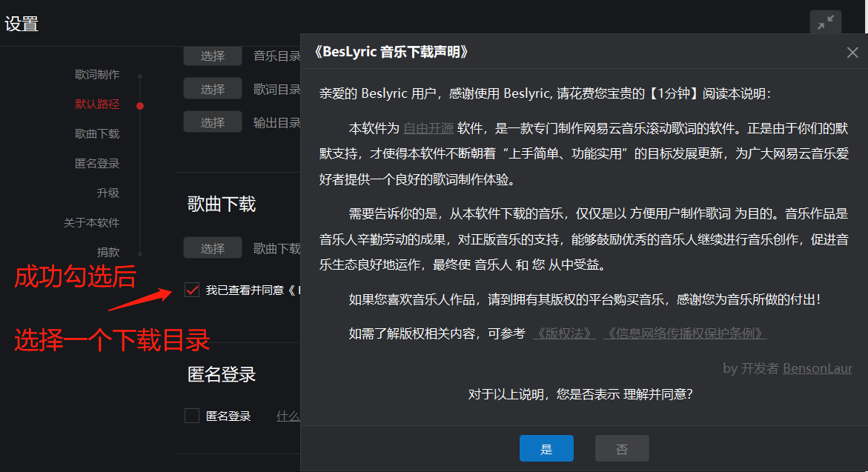Click the 设置 window title
This screenshot has width=868, height=472.
(x=21, y=24)
